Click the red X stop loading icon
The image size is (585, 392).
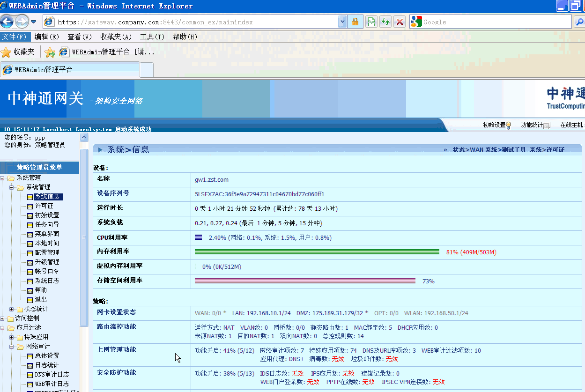click(399, 22)
